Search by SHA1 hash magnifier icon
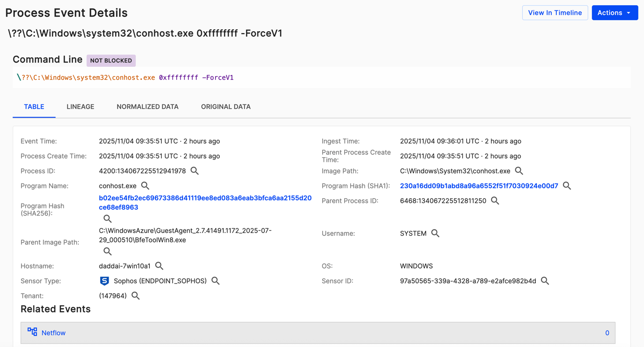Viewport: 644px width, 347px height. tap(567, 186)
